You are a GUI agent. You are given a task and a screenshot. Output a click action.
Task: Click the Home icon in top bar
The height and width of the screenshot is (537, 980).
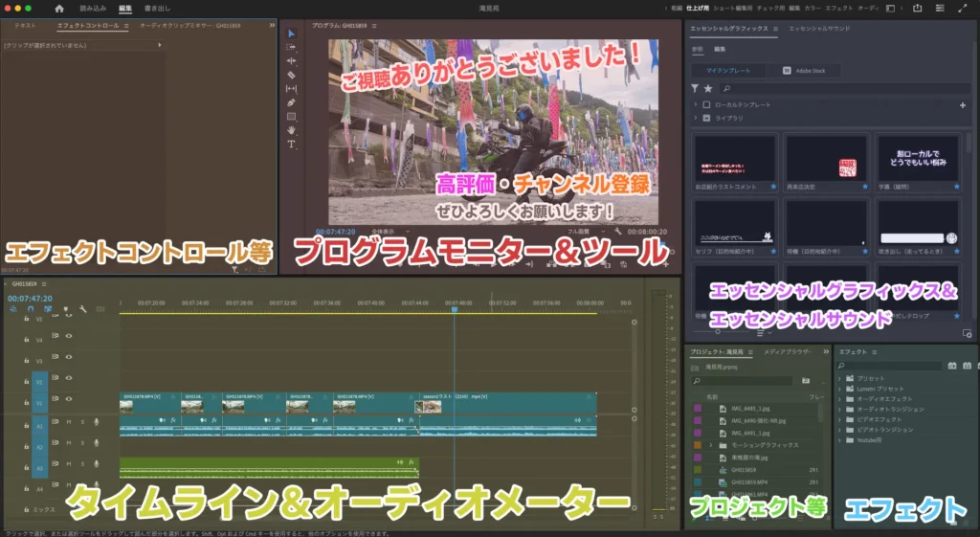pyautogui.click(x=58, y=8)
